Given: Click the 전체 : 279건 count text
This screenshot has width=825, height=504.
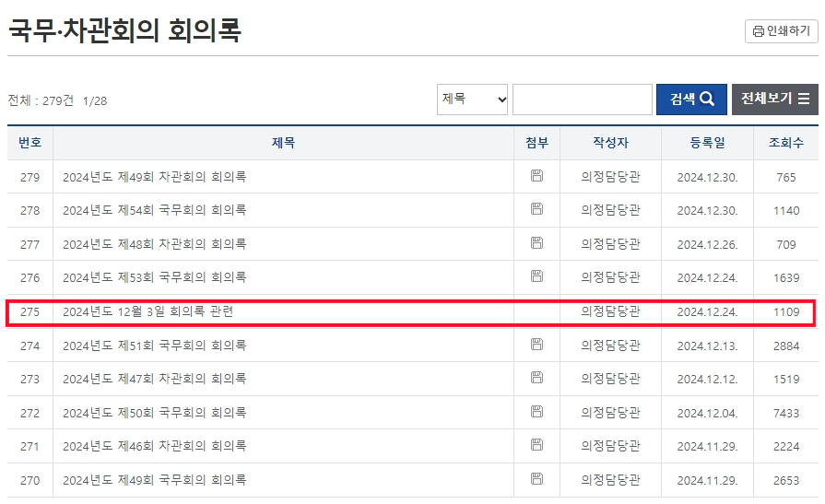Looking at the screenshot, I should [x=41, y=100].
